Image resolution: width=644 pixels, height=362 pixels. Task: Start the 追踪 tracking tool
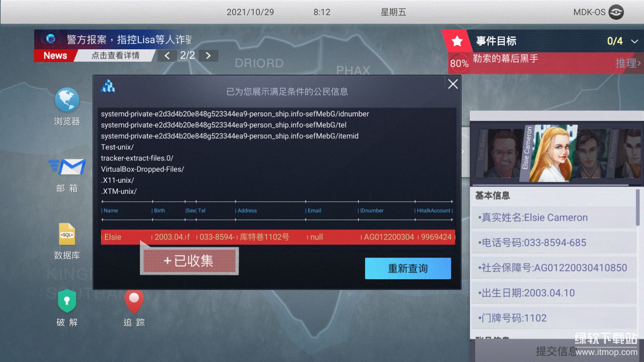(134, 301)
